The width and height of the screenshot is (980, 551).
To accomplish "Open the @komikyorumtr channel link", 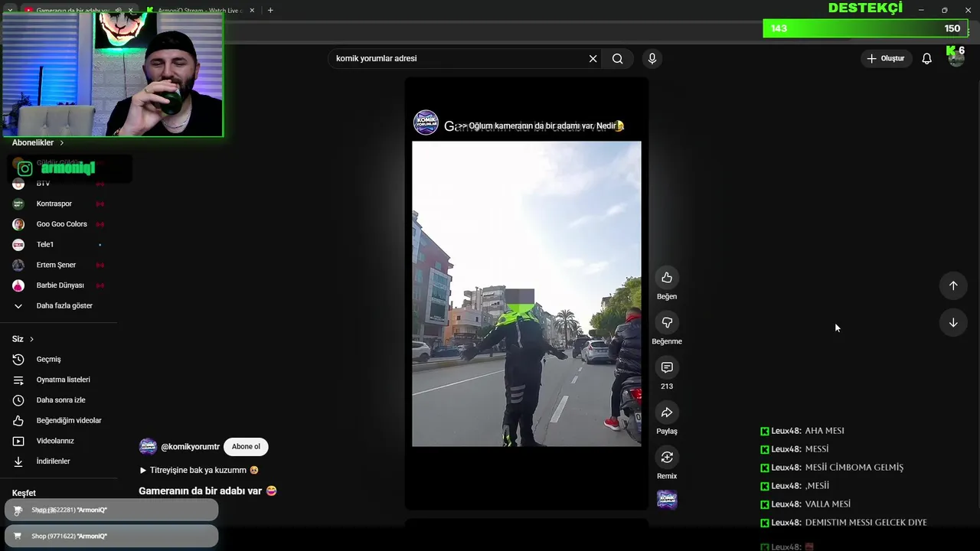I will pos(190,447).
